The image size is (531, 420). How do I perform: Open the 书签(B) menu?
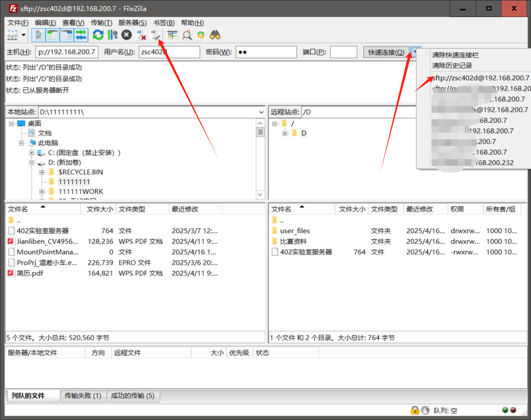coord(164,23)
